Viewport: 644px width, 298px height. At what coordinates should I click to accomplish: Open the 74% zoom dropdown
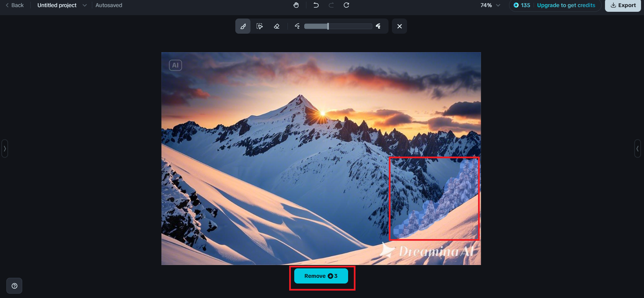(x=490, y=5)
